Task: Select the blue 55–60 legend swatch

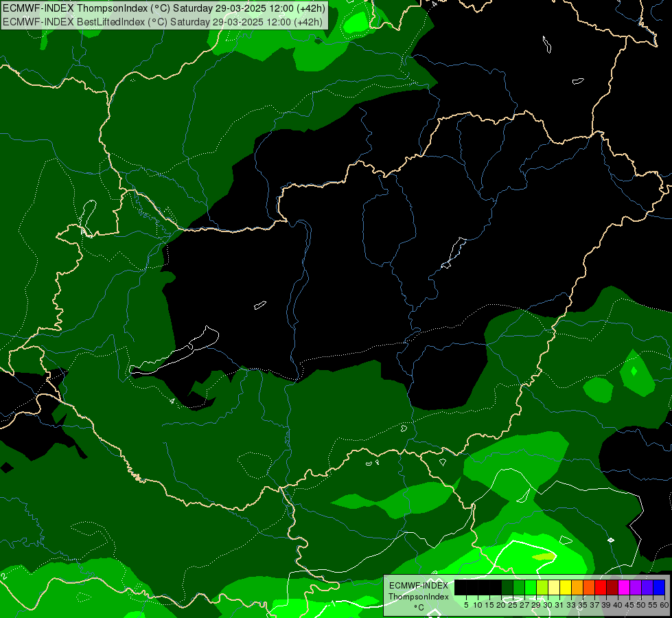Action: [659, 587]
